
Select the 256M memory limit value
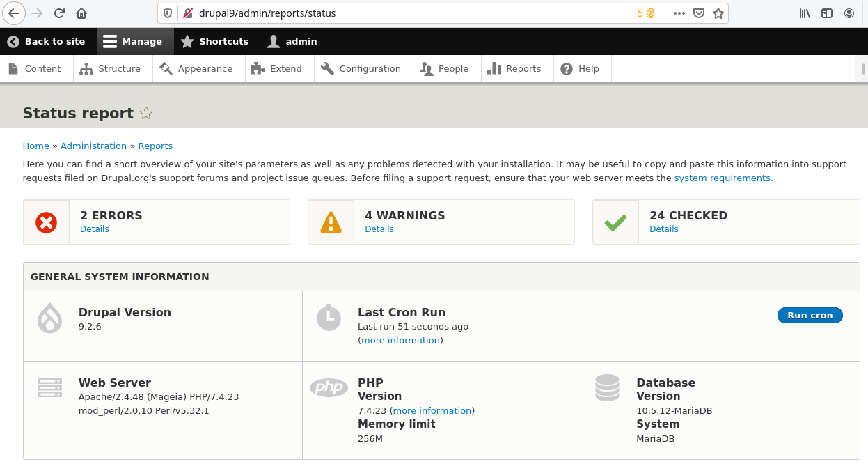[370, 439]
